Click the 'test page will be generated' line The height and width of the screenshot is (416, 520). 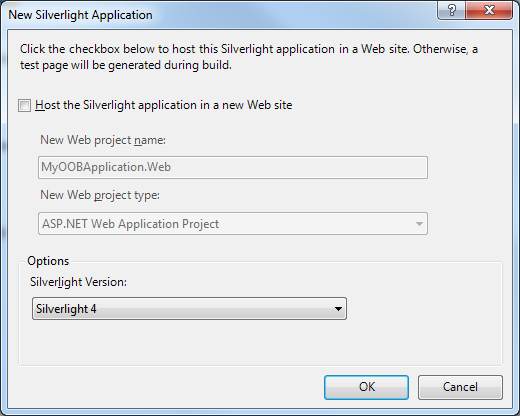(x=126, y=65)
